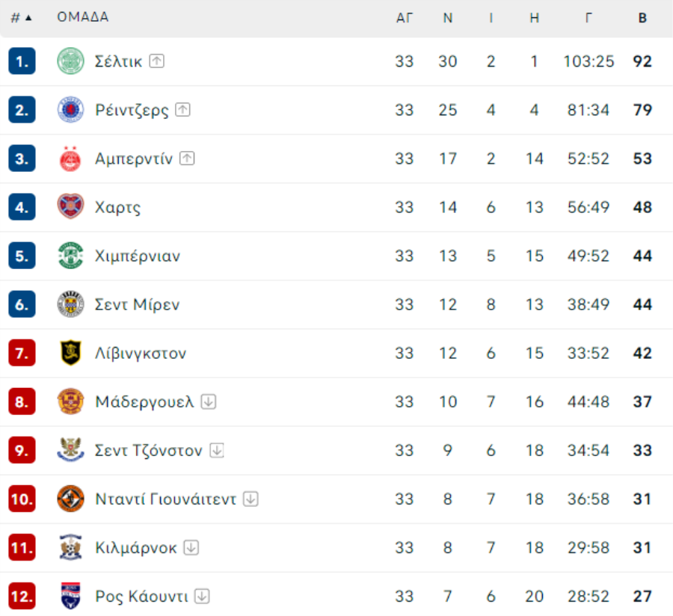Click the Hibernian club crest icon
The image size is (673, 616).
click(x=71, y=256)
